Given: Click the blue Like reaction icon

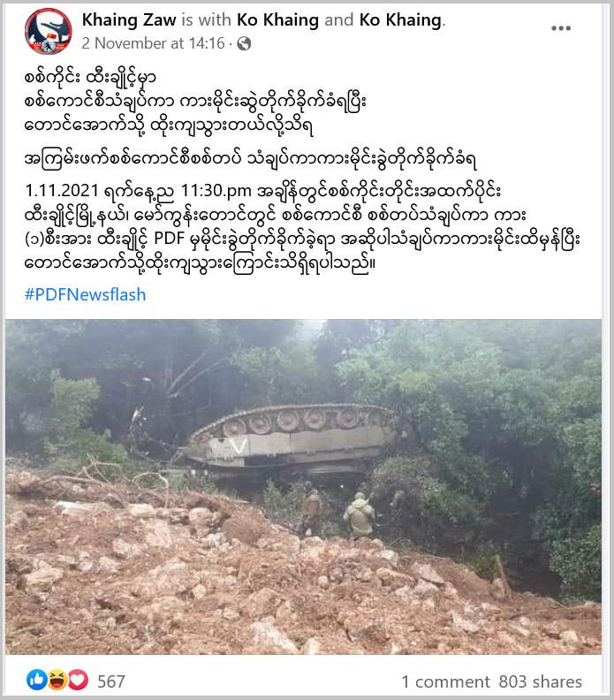Looking at the screenshot, I should tap(36, 680).
